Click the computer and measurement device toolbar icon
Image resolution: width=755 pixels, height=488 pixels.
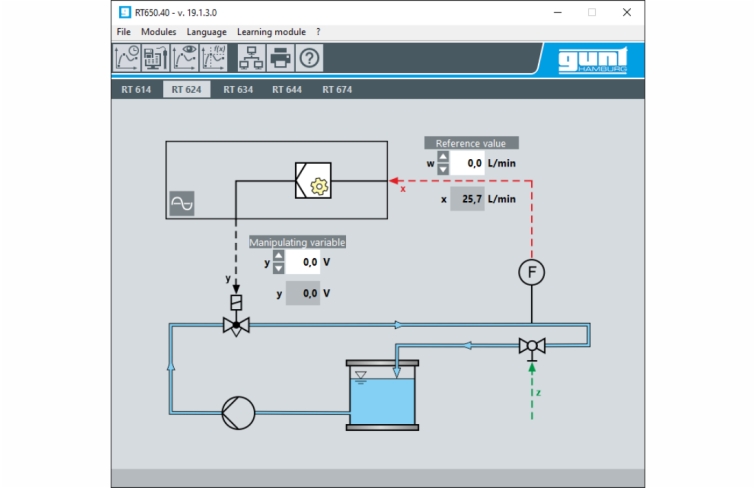click(x=155, y=58)
